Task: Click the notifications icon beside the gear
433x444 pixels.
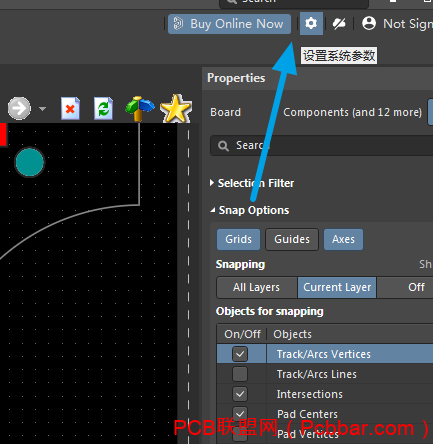Action: [x=339, y=24]
